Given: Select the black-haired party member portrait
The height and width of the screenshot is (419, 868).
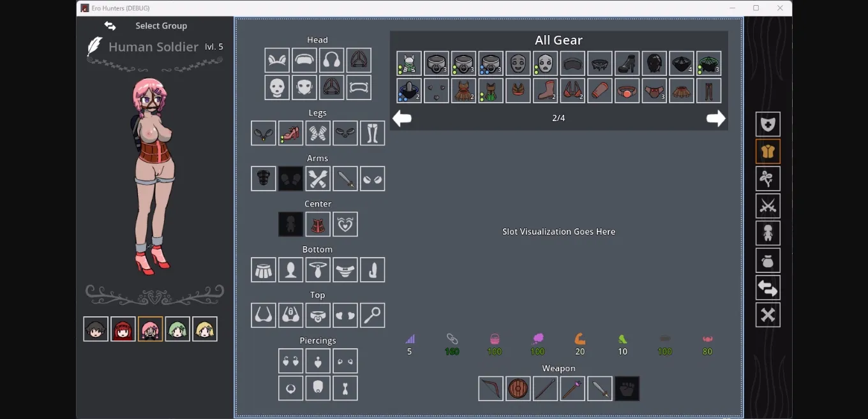Looking at the screenshot, I should point(96,329).
